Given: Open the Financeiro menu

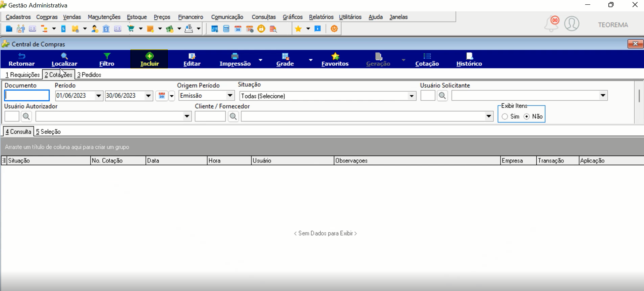Looking at the screenshot, I should click(x=191, y=17).
